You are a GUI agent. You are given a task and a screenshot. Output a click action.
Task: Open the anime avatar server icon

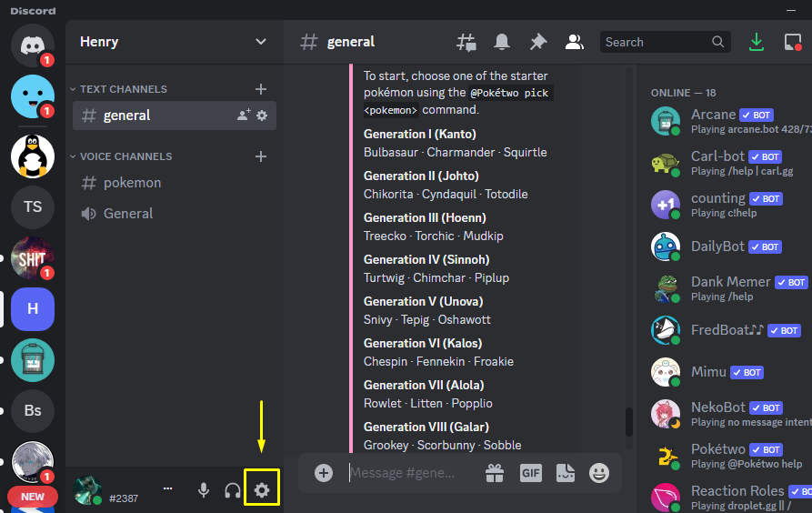[33, 462]
